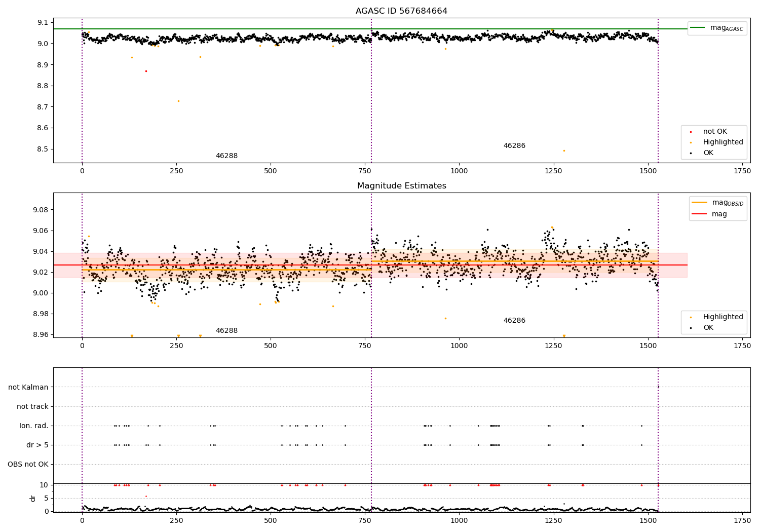Image resolution: width=760 pixels, height=532 pixels.
Task: Click the 8.96 y-axis tick label
Action: pos(41,335)
